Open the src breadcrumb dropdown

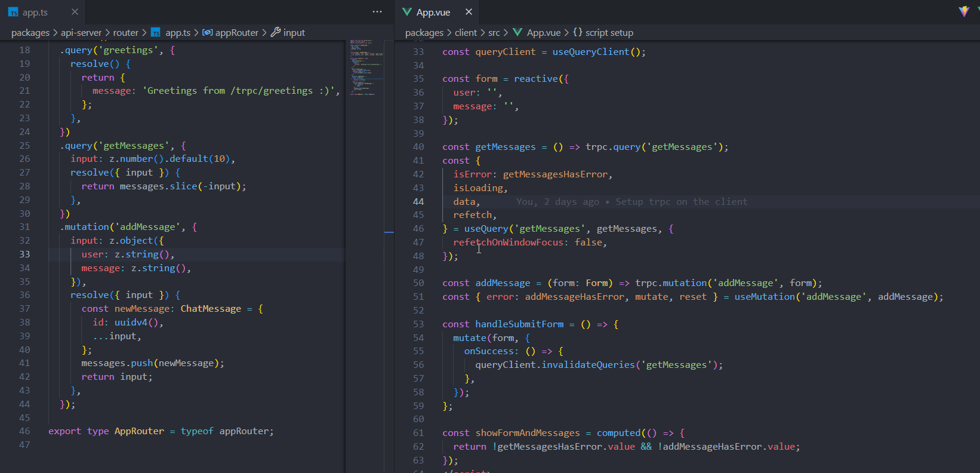tap(494, 33)
